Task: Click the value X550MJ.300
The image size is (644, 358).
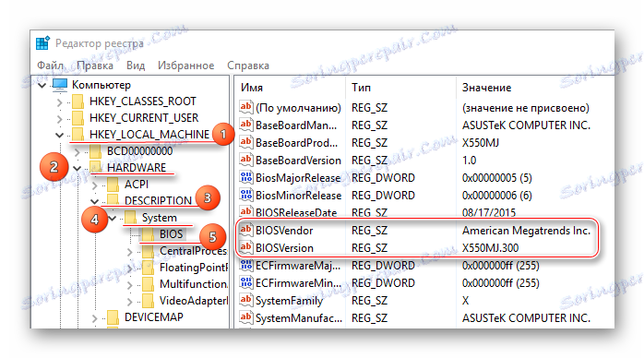Action: [491, 248]
